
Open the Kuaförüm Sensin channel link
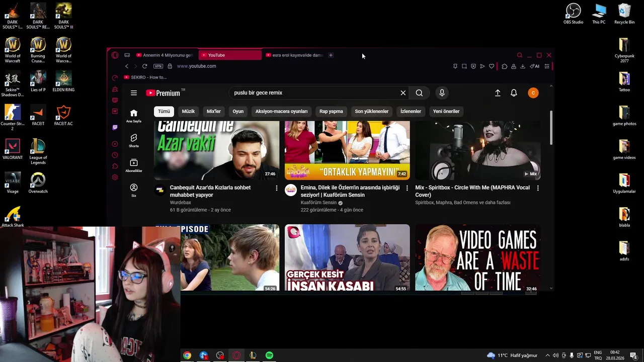[x=318, y=203]
